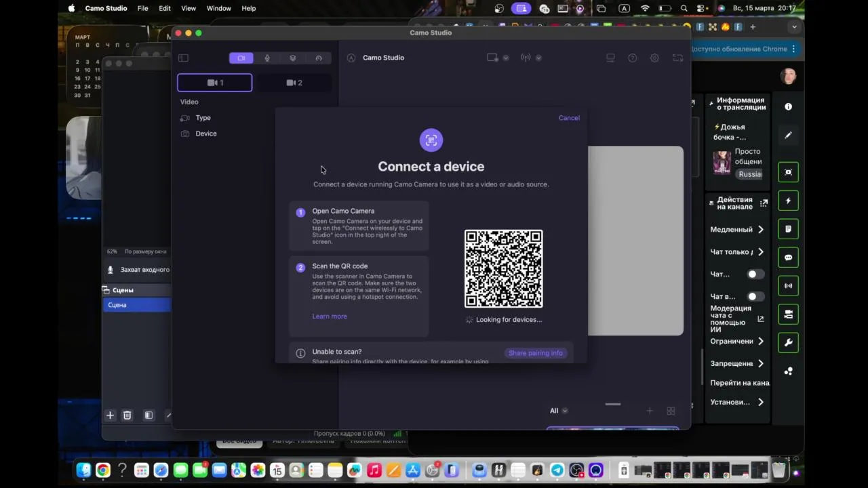Expand the Ограничени option
Screen dimensions: 868x488
738,342
